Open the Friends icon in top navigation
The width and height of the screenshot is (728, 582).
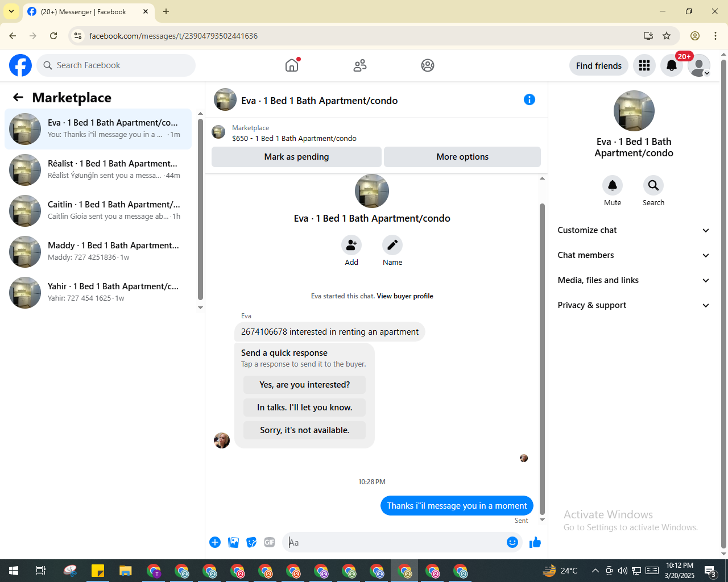tap(360, 65)
